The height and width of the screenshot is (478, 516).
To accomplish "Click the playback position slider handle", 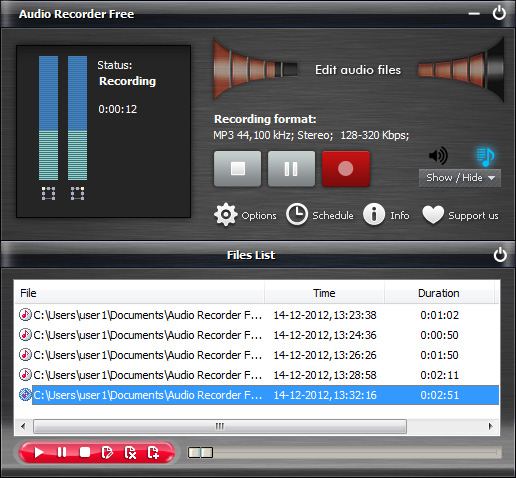I will coord(200,452).
